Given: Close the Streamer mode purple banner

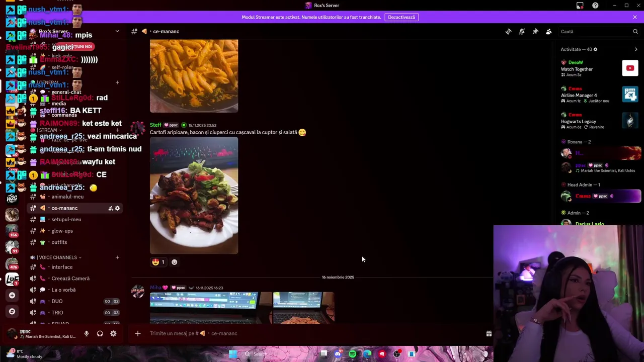Looking at the screenshot, I should click(634, 17).
